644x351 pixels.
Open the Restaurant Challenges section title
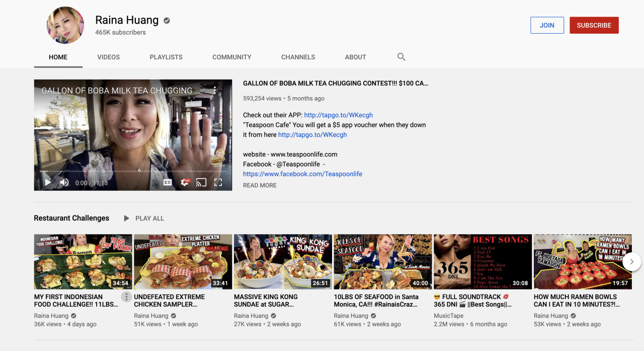[71, 218]
